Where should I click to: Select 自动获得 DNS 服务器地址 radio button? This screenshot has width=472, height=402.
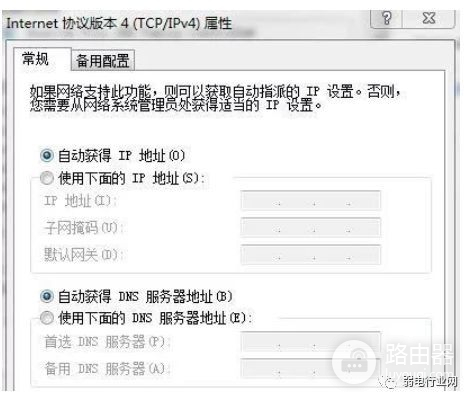coord(47,296)
